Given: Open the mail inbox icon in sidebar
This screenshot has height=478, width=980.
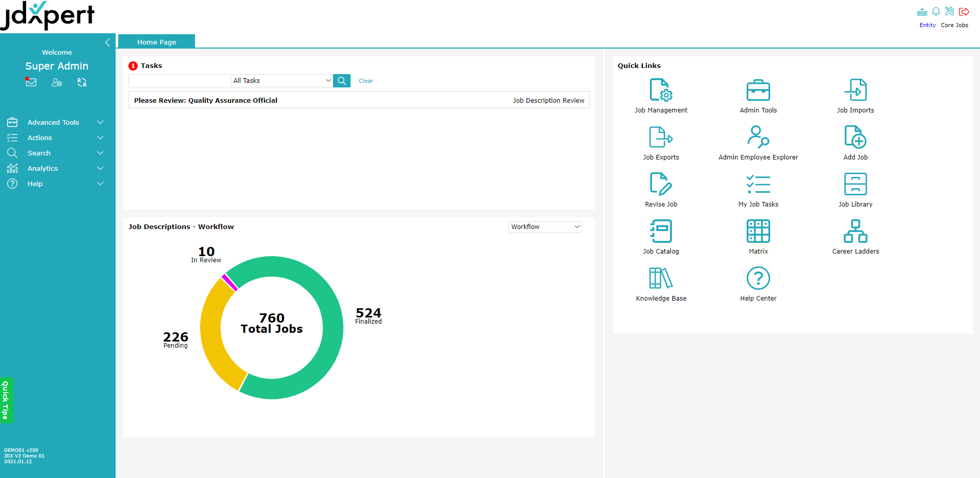Looking at the screenshot, I should 31,82.
